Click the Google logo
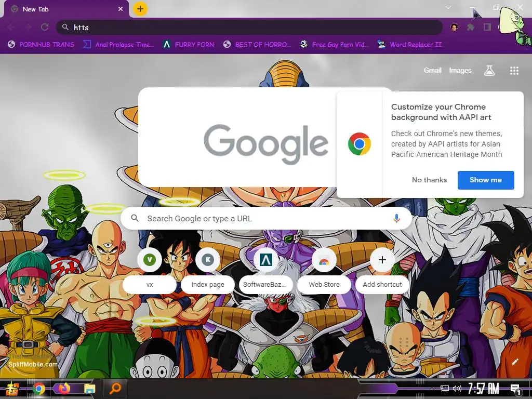Screen dimensions: 532x399 coord(266,144)
